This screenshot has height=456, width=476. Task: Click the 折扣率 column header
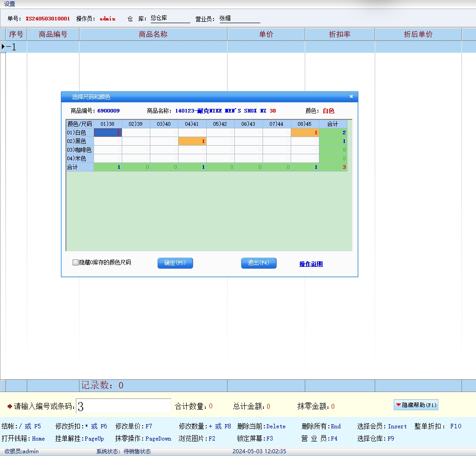pos(339,34)
